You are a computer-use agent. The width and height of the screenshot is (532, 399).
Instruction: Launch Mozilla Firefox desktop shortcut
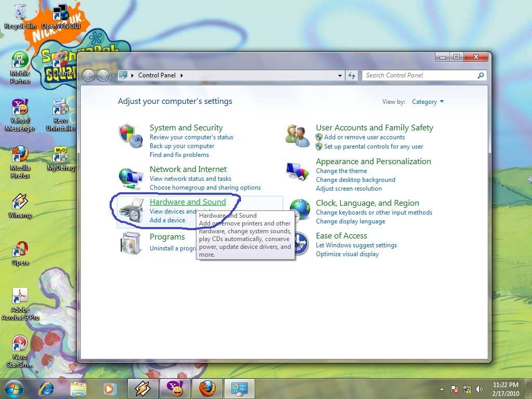(x=20, y=162)
